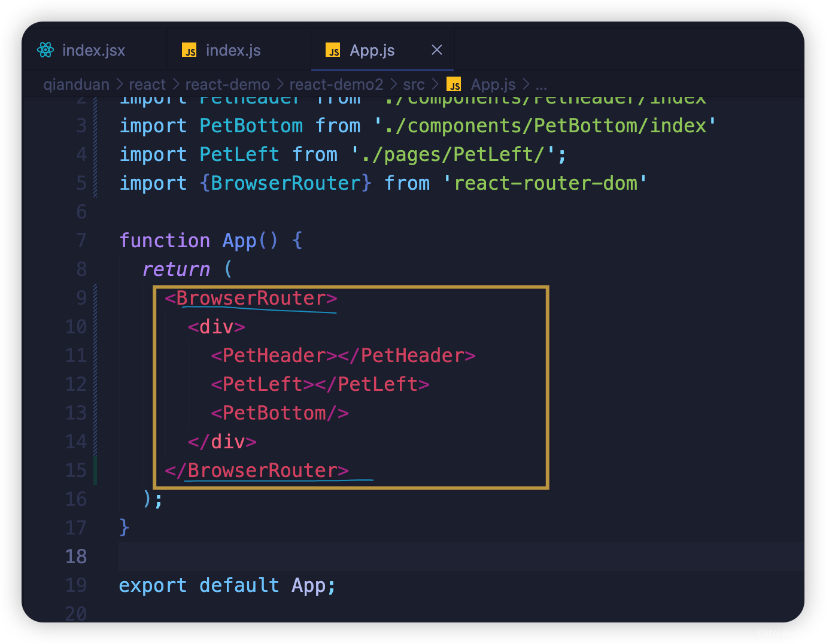The width and height of the screenshot is (826, 644).
Task: Expand chevron after qianduan in breadcrumb
Action: point(120,84)
